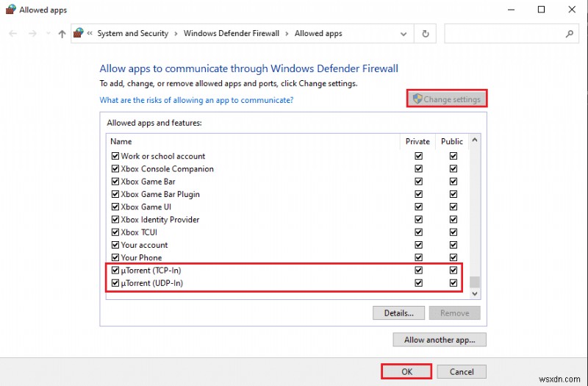Select Allowed apps breadcrumb

318,33
